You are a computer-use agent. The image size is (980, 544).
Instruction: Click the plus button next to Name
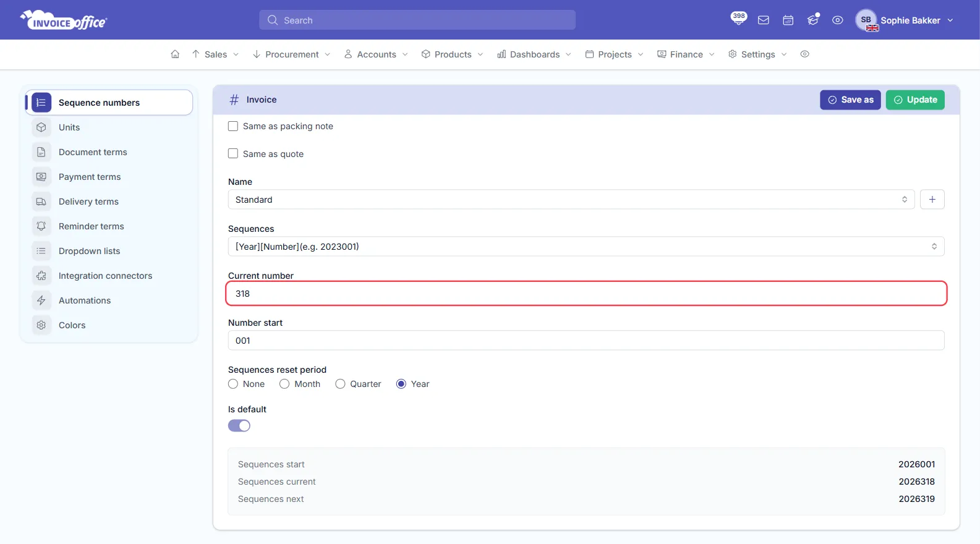[x=932, y=200]
